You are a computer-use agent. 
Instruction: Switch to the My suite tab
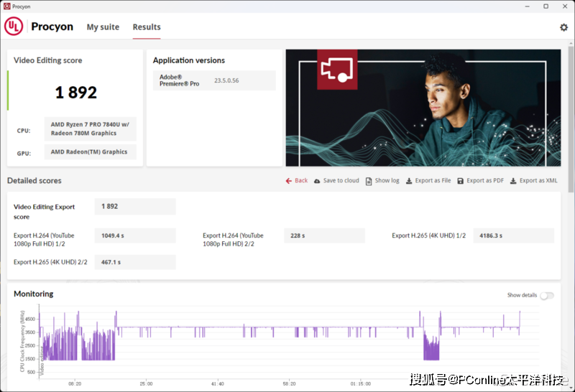(x=103, y=27)
